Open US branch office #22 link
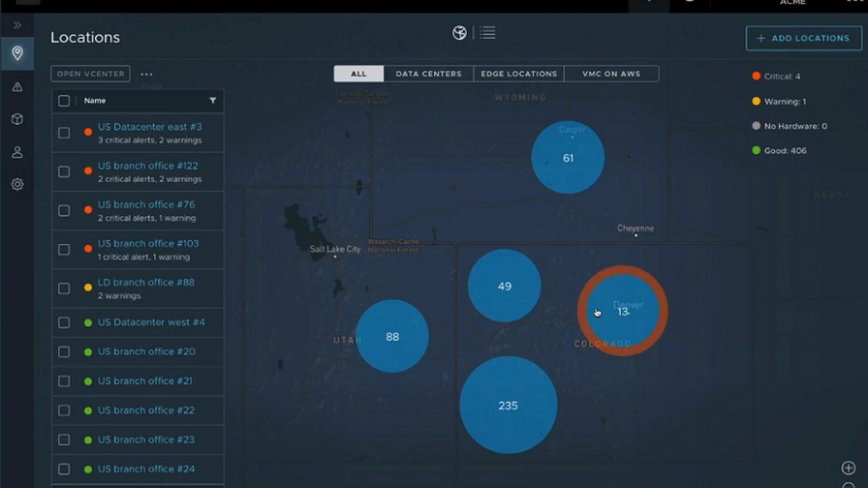The image size is (868, 488). pyautogui.click(x=146, y=410)
